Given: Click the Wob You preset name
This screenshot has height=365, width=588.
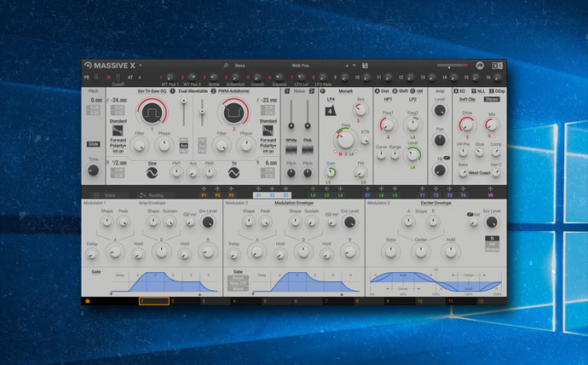Looking at the screenshot, I should [300, 66].
